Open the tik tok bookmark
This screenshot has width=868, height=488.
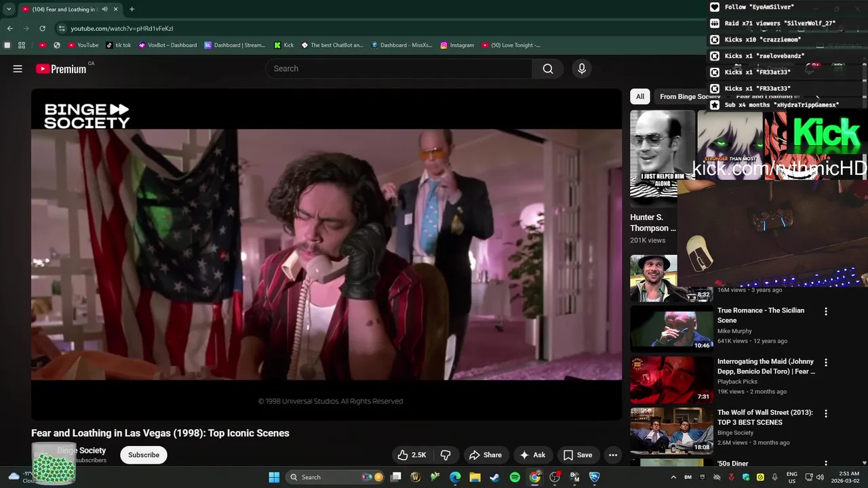coord(118,45)
